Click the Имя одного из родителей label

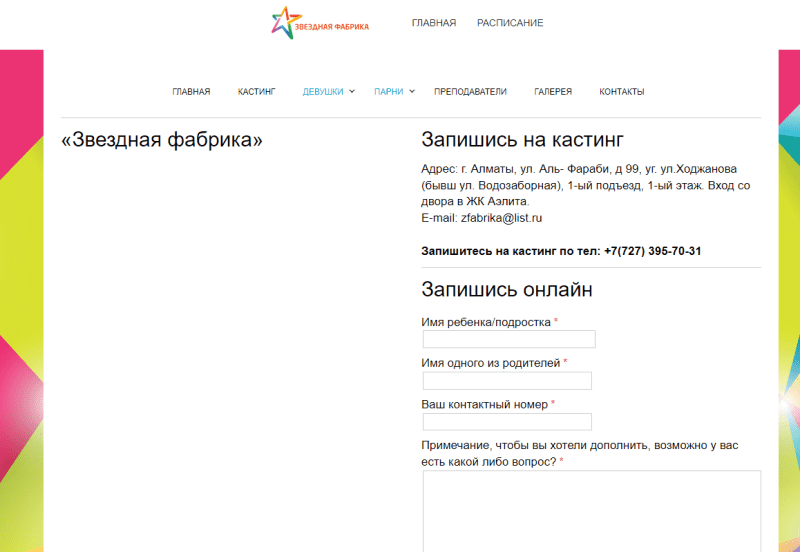[490, 363]
